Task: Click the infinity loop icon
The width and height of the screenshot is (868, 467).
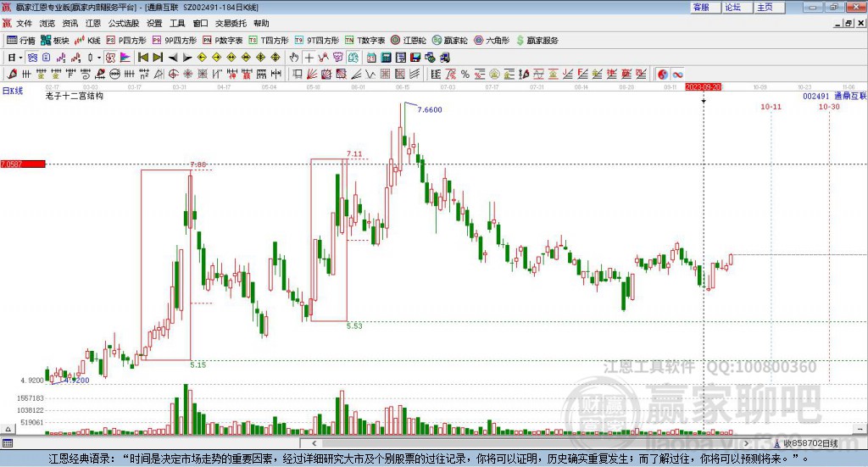Action: point(677,74)
